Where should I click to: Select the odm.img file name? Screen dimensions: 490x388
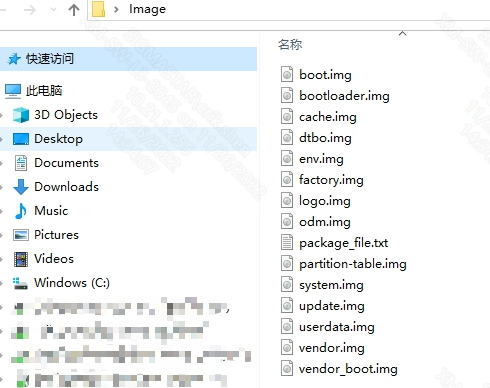pos(325,222)
